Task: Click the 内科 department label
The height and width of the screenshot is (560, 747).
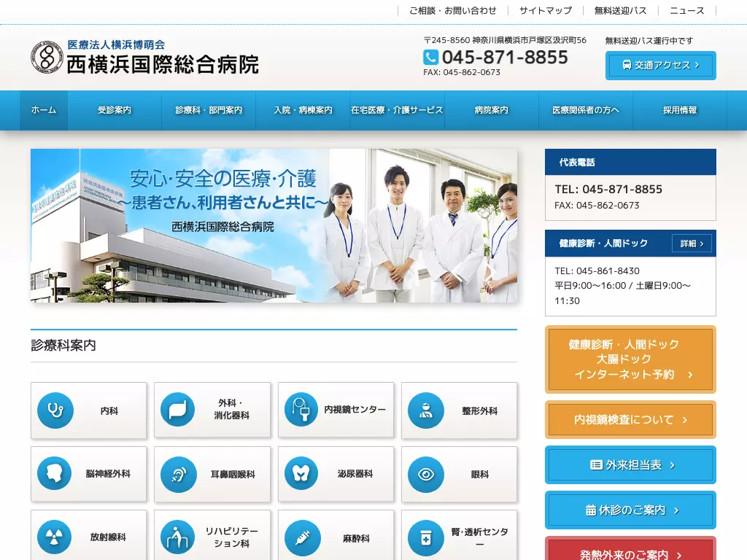Action: (x=109, y=411)
